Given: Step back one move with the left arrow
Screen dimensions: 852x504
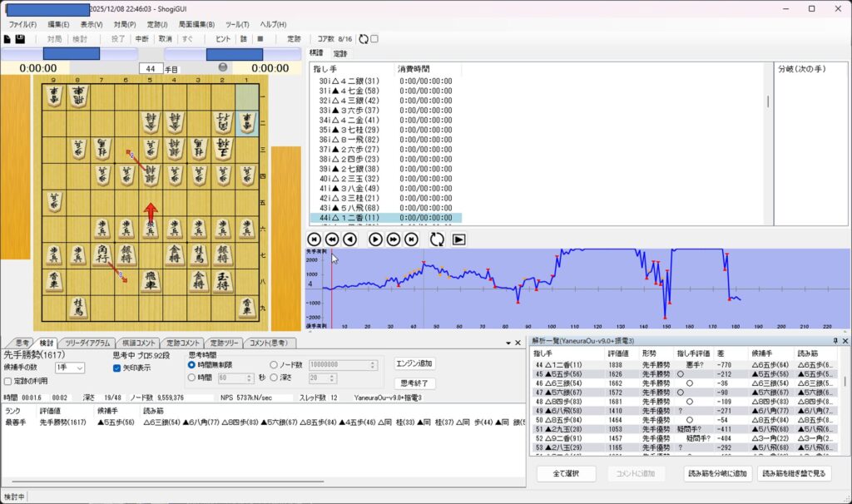Looking at the screenshot, I should pyautogui.click(x=350, y=240).
